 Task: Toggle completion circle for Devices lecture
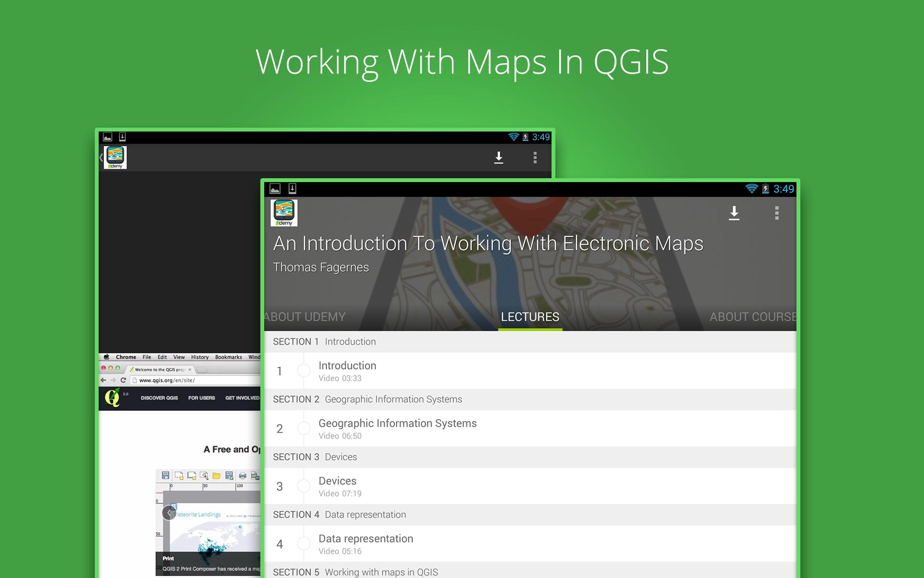304,486
